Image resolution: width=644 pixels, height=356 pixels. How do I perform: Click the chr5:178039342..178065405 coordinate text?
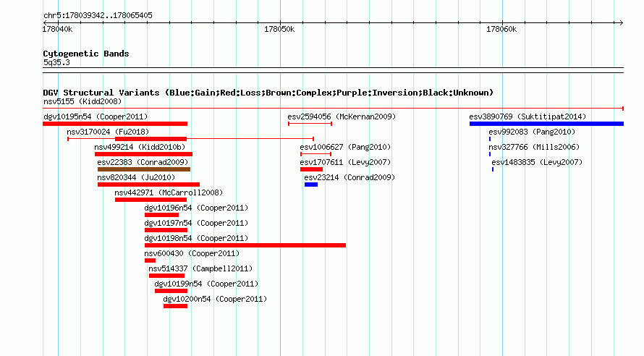coord(98,15)
